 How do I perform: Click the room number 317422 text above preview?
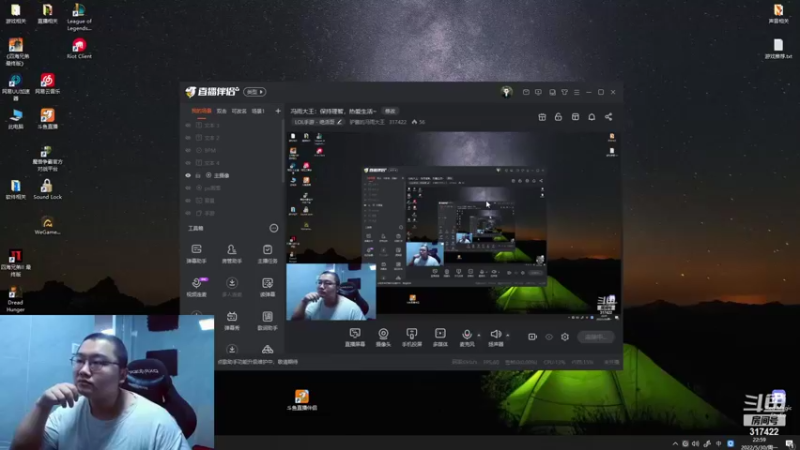pyautogui.click(x=398, y=122)
